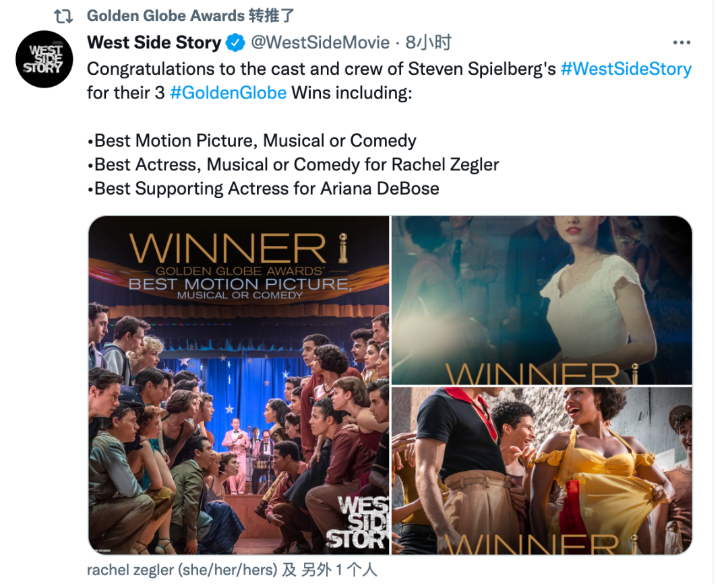Click the retweet icon above the tweet

63,16
